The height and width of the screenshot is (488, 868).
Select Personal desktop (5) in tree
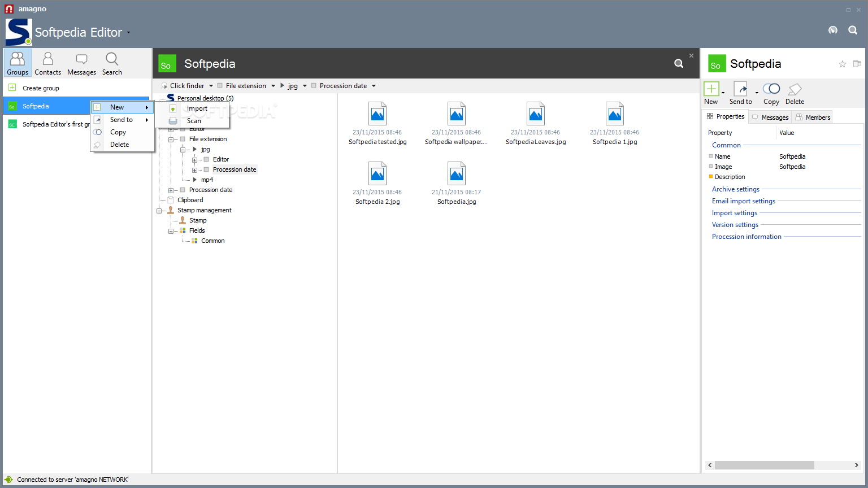(x=205, y=98)
